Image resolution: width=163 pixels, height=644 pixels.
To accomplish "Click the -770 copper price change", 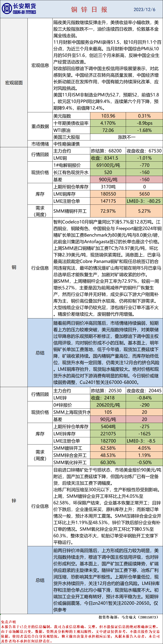I will click(x=144, y=165).
